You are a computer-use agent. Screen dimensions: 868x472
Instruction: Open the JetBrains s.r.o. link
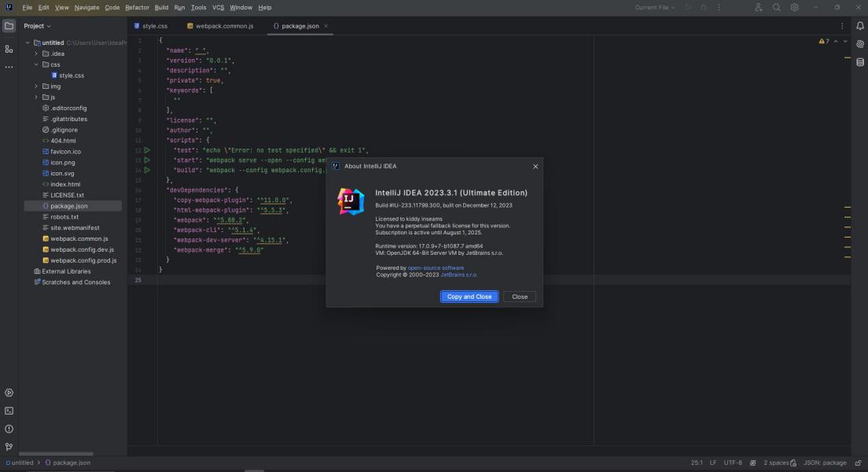point(458,275)
